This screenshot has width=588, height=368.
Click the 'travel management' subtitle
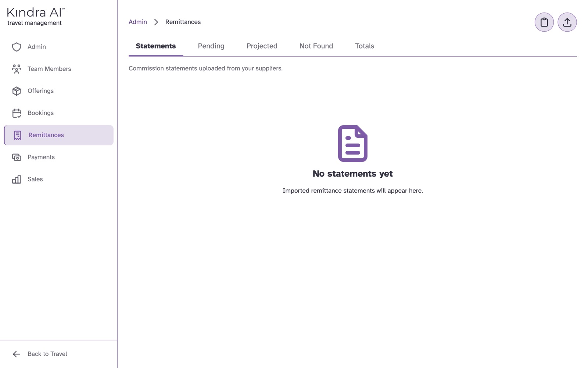35,23
